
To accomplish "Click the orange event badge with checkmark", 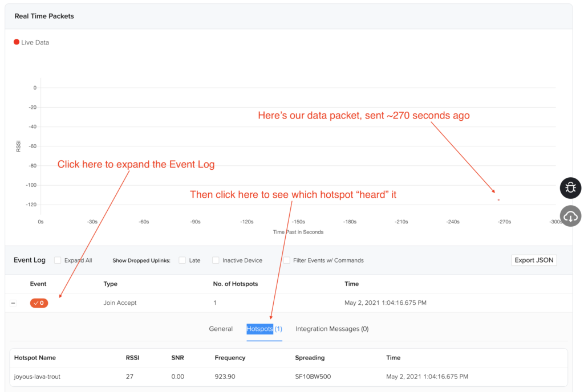I will pos(39,303).
